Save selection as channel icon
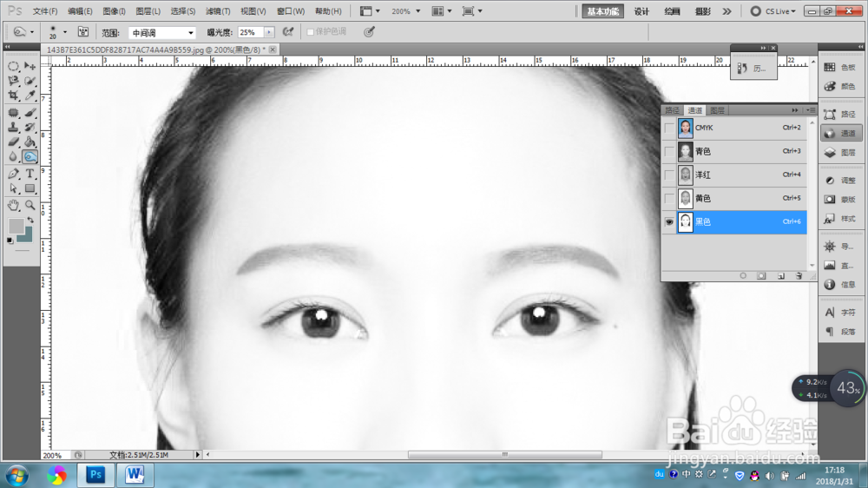Viewport: 868px width, 488px height. 762,276
